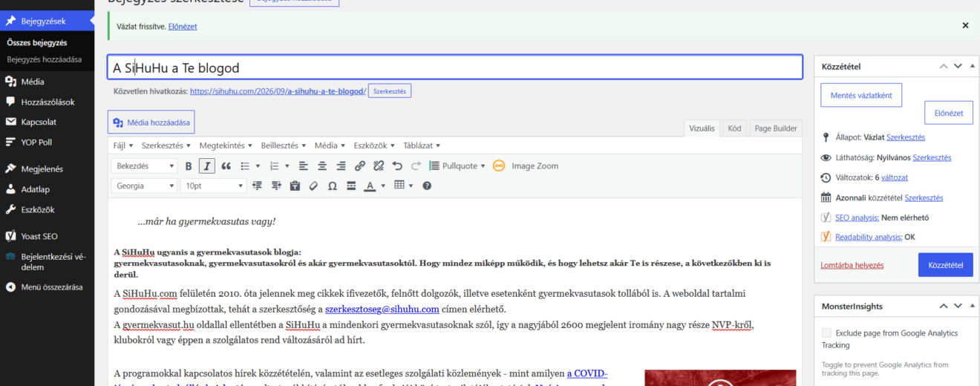Open the Bekezdés paragraph format dropdown
The image size is (980, 386).
click(145, 166)
